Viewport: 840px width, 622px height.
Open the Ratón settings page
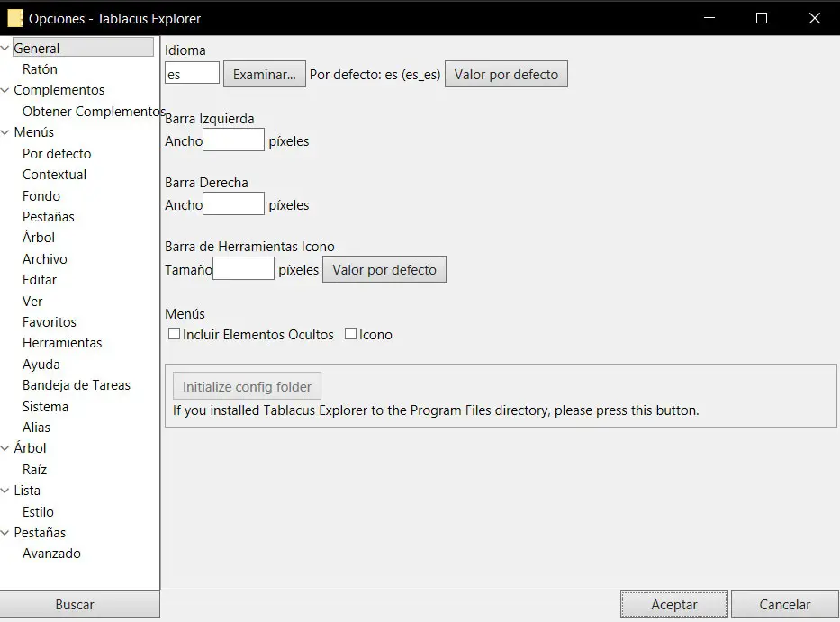[x=40, y=69]
